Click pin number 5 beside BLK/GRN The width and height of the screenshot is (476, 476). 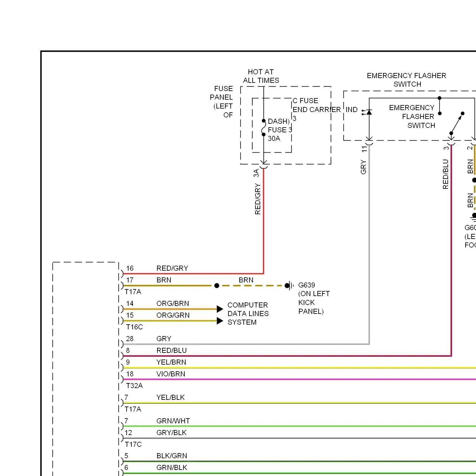tap(126, 456)
